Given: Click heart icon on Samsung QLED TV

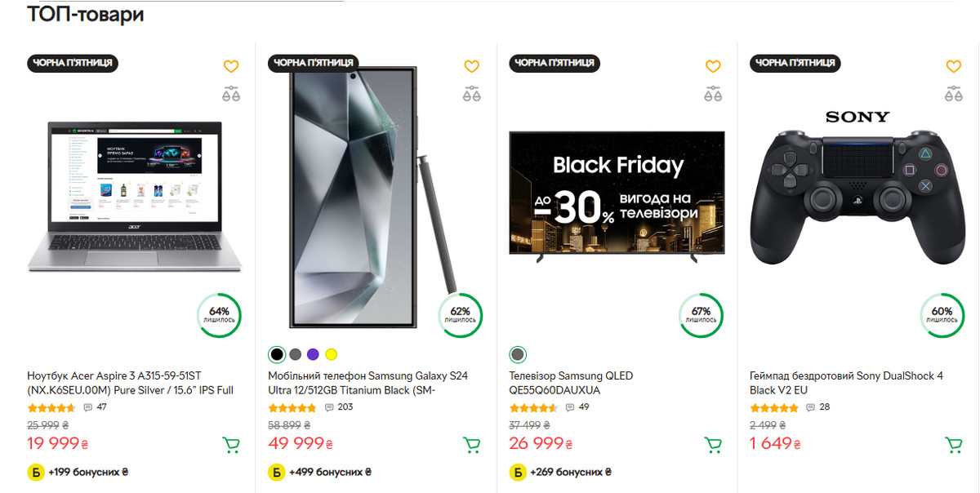Looking at the screenshot, I should point(713,67).
